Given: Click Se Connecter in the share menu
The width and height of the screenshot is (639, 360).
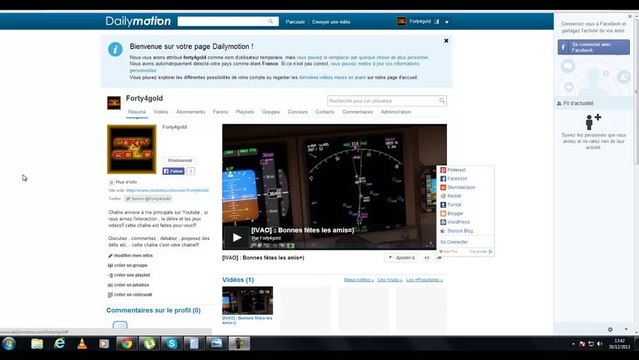Looking at the screenshot, I should coord(454,242).
